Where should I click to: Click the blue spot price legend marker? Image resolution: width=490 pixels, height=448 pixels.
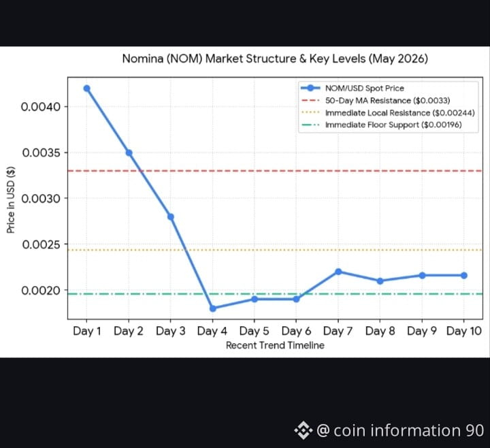(x=310, y=88)
